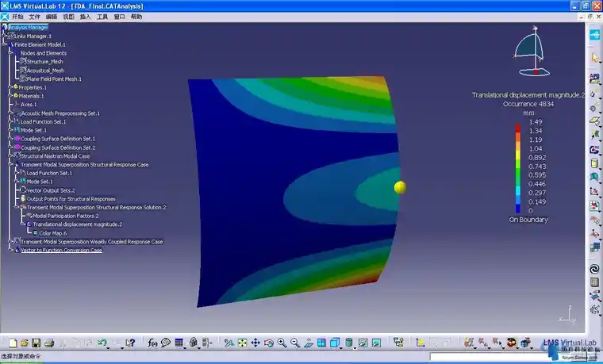The height and width of the screenshot is (364, 603).
Task: Select the Rotate view tool
Action: point(268,343)
